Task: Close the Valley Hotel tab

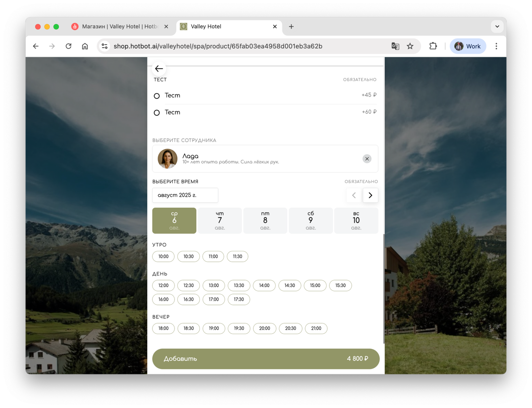Action: [x=275, y=27]
